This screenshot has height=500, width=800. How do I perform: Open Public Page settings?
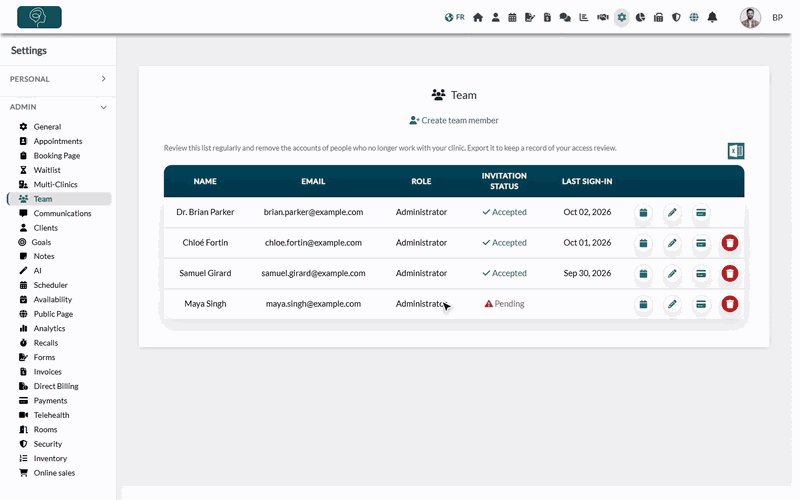point(53,314)
